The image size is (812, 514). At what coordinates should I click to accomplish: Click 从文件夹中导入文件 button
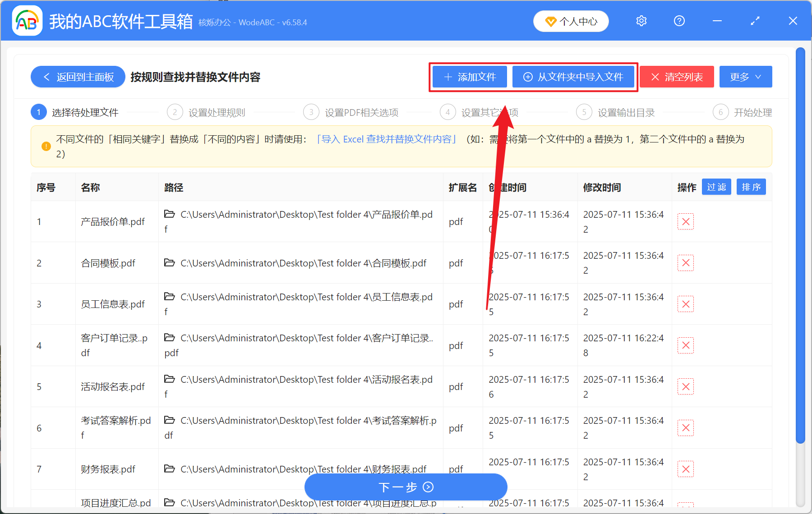[574, 77]
